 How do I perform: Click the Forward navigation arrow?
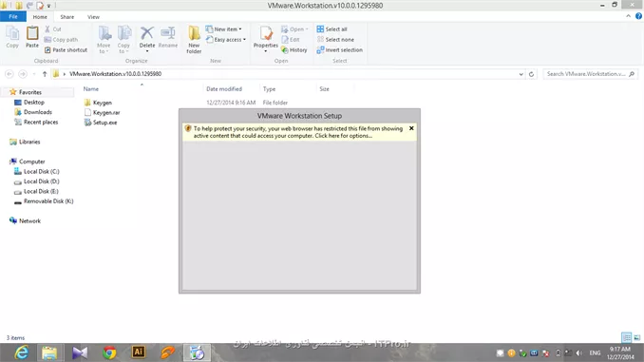(x=23, y=74)
